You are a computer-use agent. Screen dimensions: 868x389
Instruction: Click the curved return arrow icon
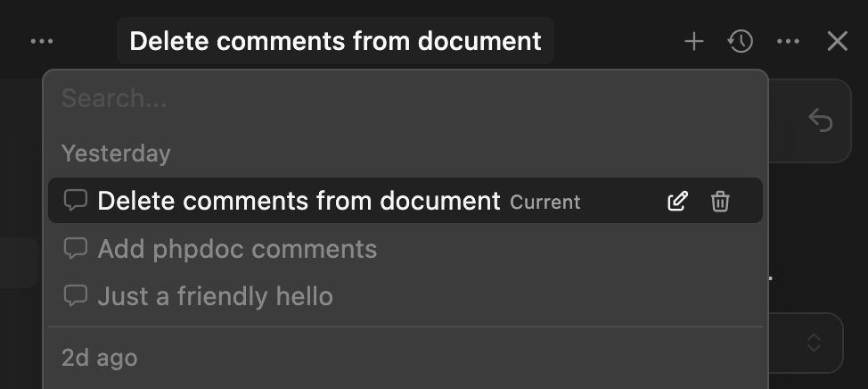(819, 120)
